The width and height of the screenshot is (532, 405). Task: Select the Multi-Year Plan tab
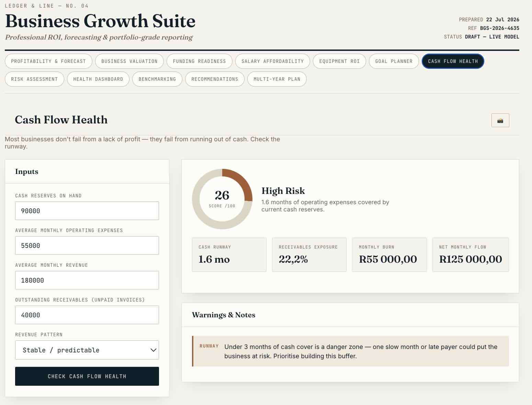click(277, 79)
